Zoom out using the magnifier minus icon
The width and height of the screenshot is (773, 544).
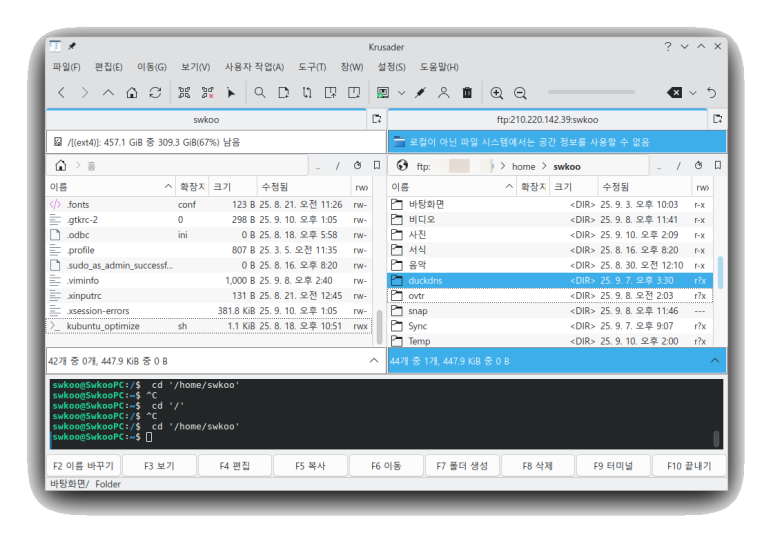click(520, 93)
